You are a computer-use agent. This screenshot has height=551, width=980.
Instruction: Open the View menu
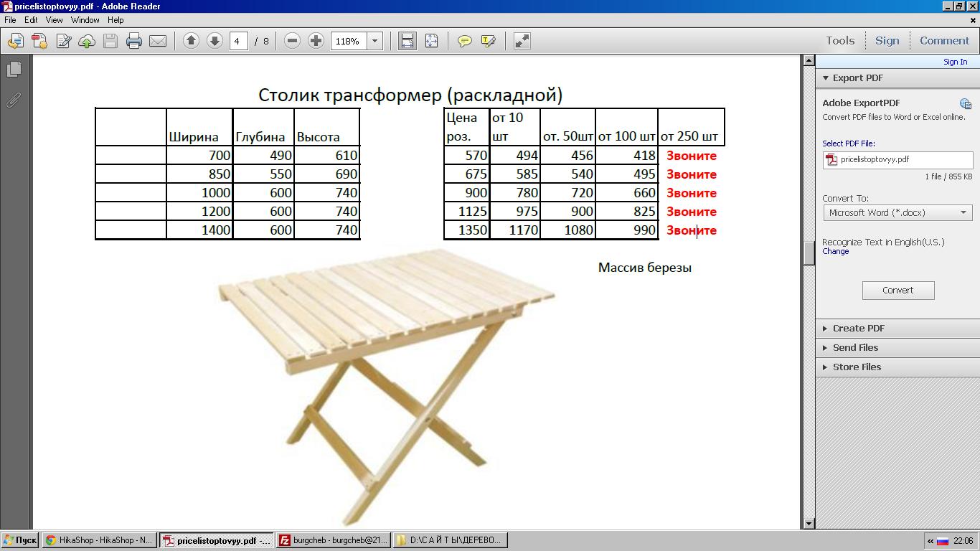tap(55, 20)
